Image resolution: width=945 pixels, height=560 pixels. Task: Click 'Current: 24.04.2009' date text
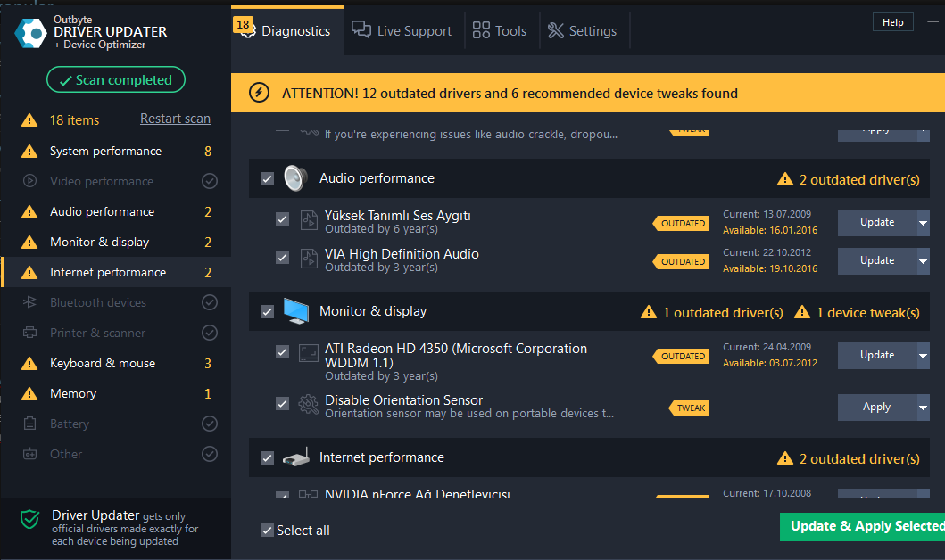[x=767, y=347]
